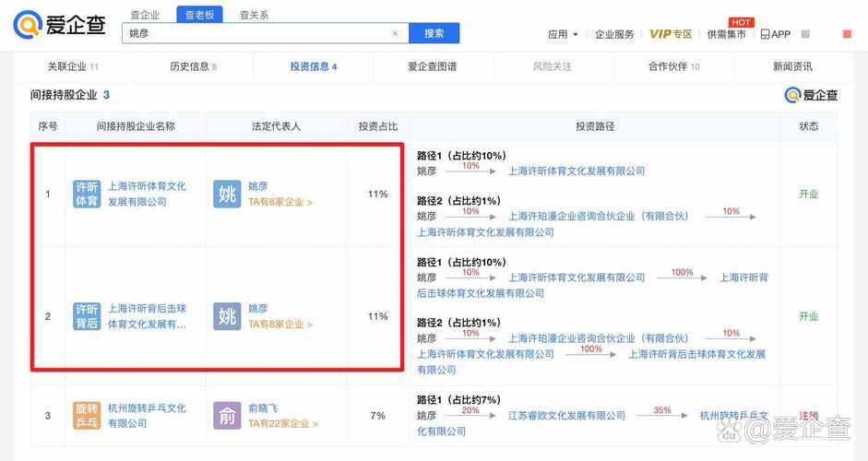The width and height of the screenshot is (868, 461).
Task: Click the gray square icon beside APP
Action: point(805,34)
